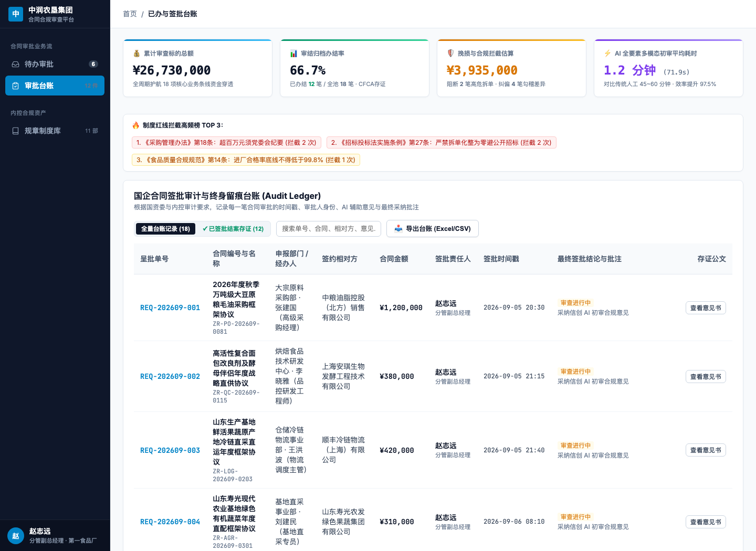The image size is (756, 551).
Task: Click the 《招标投标法实施条例》第27条 redline tag
Action: pos(442,143)
